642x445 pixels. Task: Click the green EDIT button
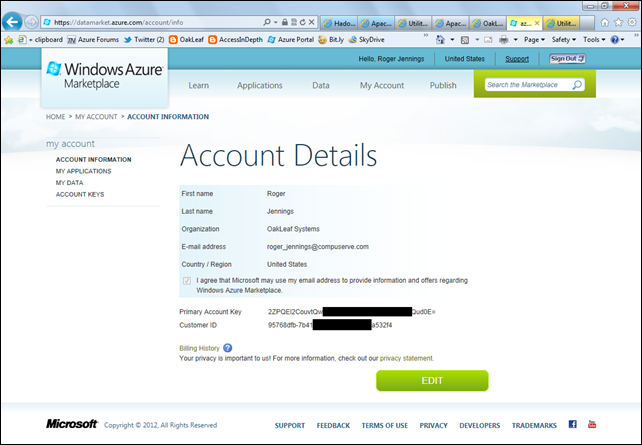(432, 381)
